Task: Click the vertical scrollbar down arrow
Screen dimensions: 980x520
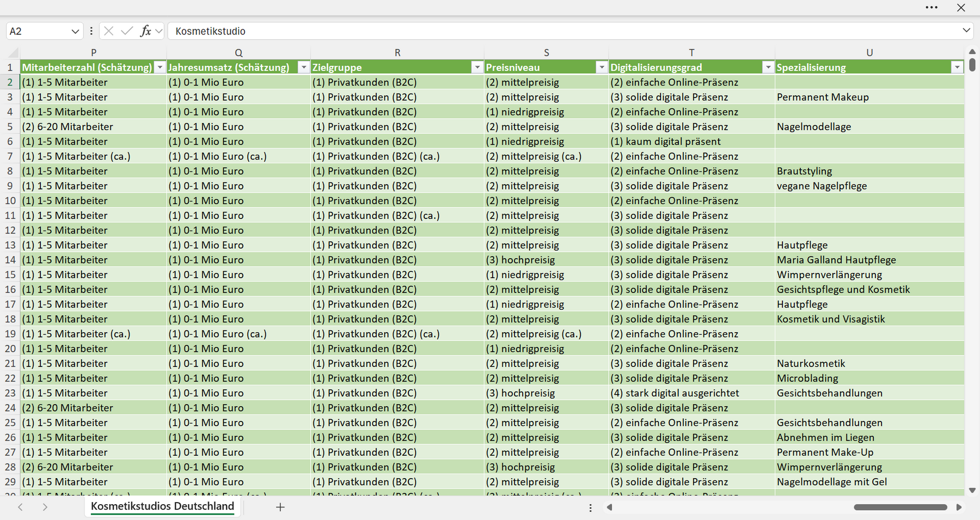Action: [x=972, y=491]
